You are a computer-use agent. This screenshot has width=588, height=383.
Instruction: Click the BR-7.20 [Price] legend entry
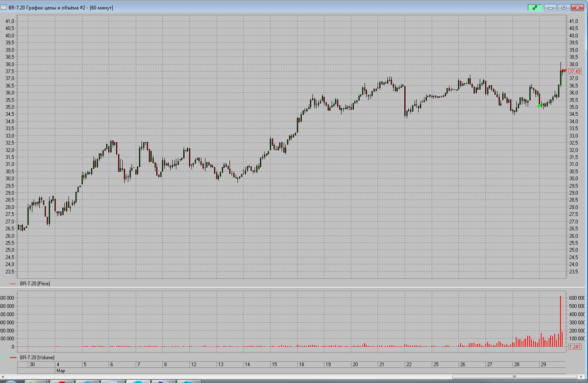point(34,283)
